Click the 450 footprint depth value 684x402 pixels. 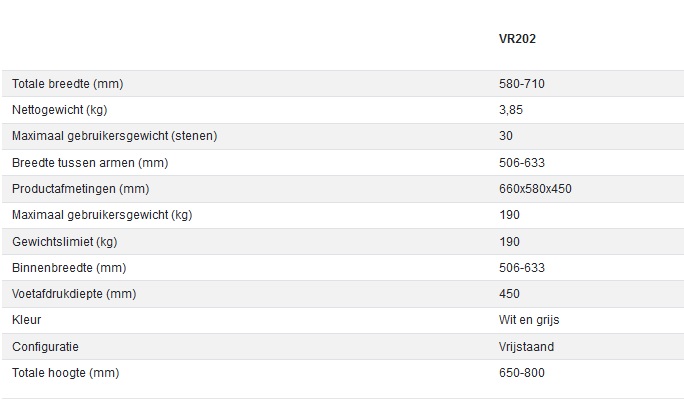pyautogui.click(x=509, y=294)
